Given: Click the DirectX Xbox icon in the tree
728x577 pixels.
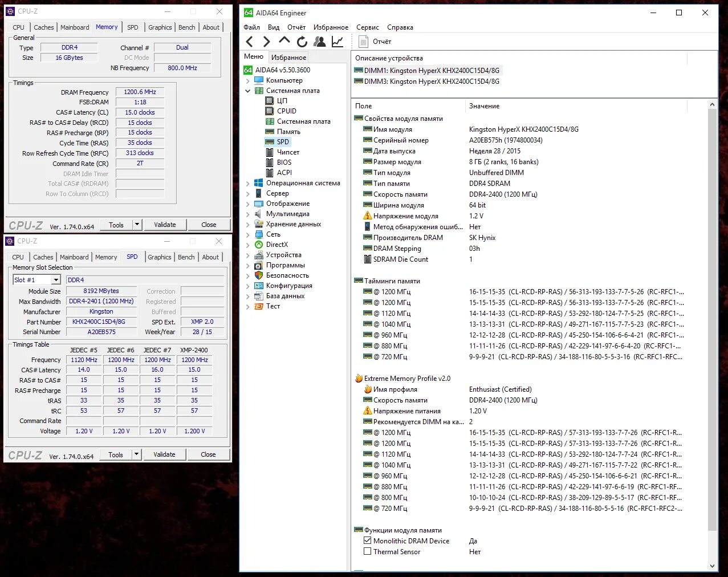Looking at the screenshot, I should tap(259, 245).
